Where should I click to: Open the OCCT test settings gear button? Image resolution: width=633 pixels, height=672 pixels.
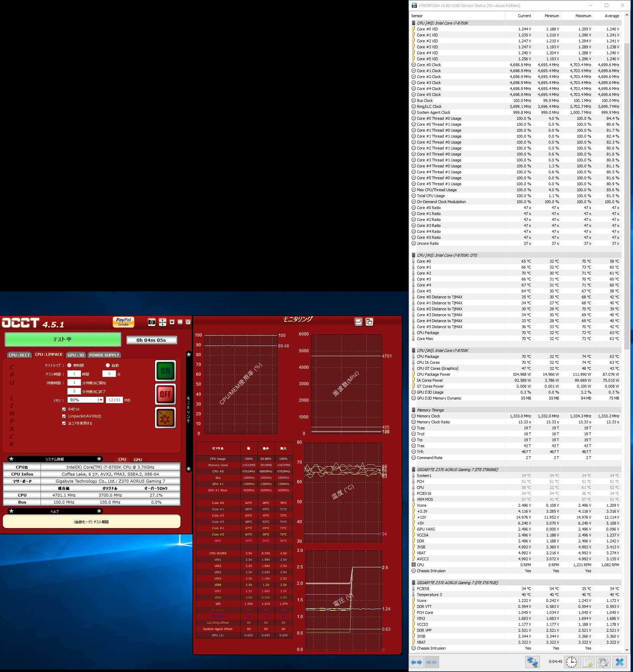click(165, 417)
